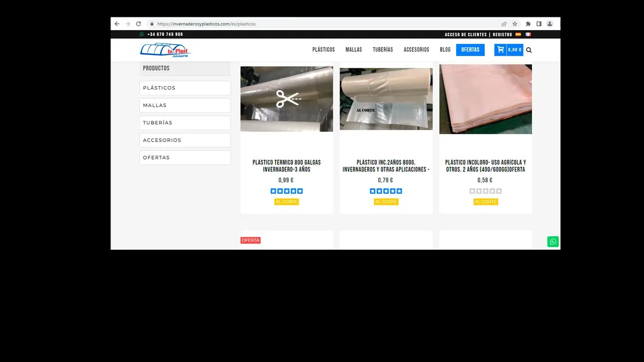This screenshot has height=362, width=644.
Task: Click the browser forward arrow
Action: tap(128, 24)
